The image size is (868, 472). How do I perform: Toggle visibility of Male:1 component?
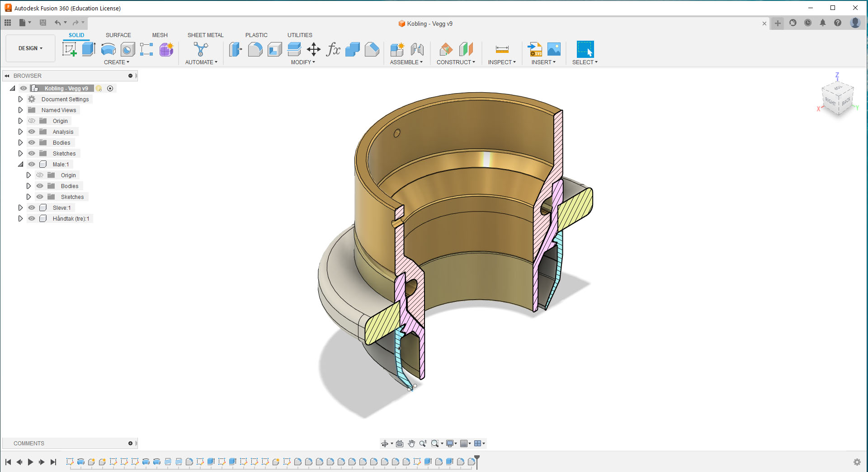pyautogui.click(x=32, y=164)
